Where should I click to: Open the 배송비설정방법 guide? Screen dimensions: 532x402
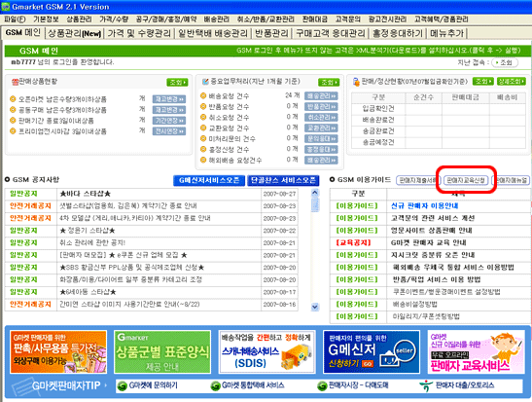pos(415,305)
